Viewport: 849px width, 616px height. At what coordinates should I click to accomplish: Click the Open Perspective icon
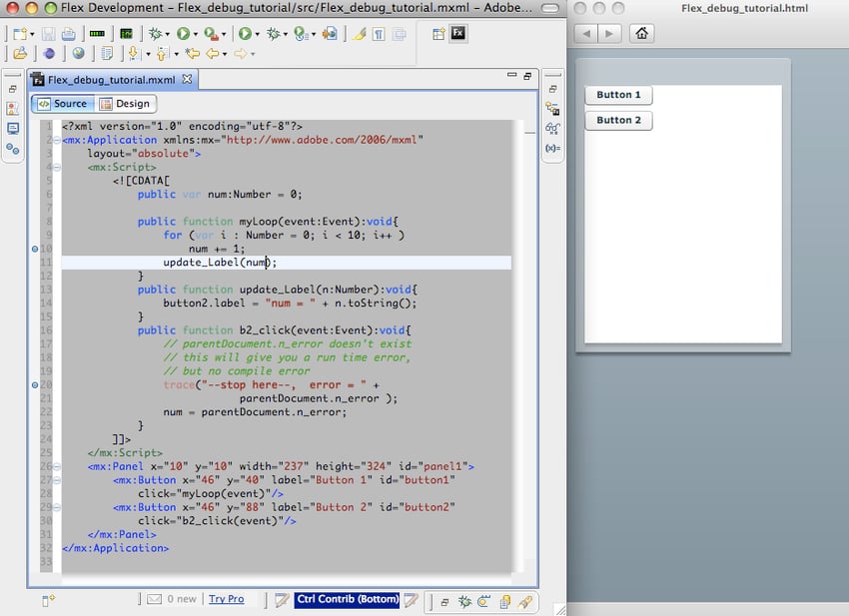pos(437,33)
